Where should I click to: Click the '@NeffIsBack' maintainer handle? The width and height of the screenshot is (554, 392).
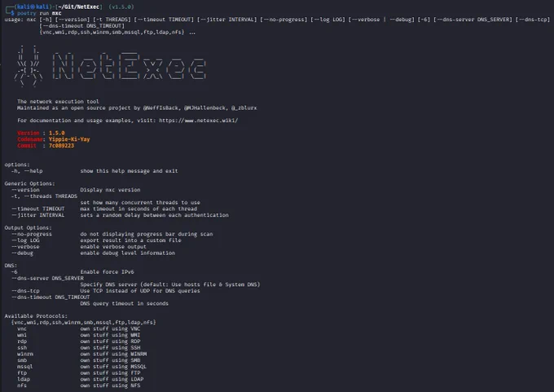coord(161,108)
